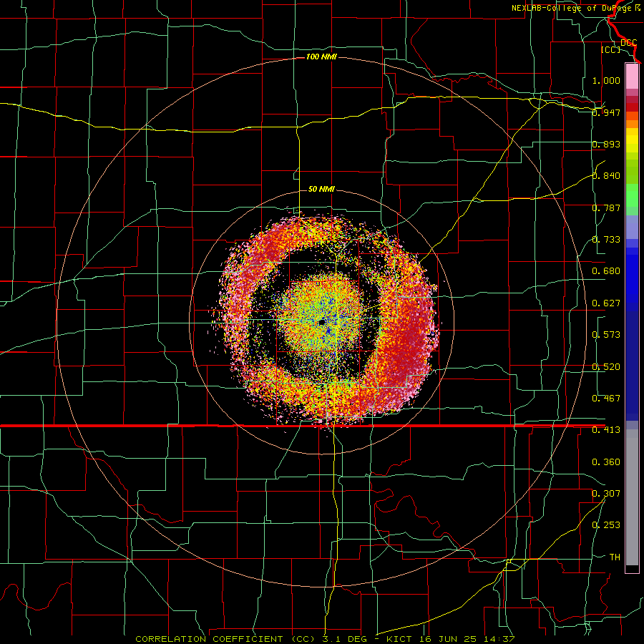Click the 0.840 scale value
This screenshot has width=644, height=644.
606,176
